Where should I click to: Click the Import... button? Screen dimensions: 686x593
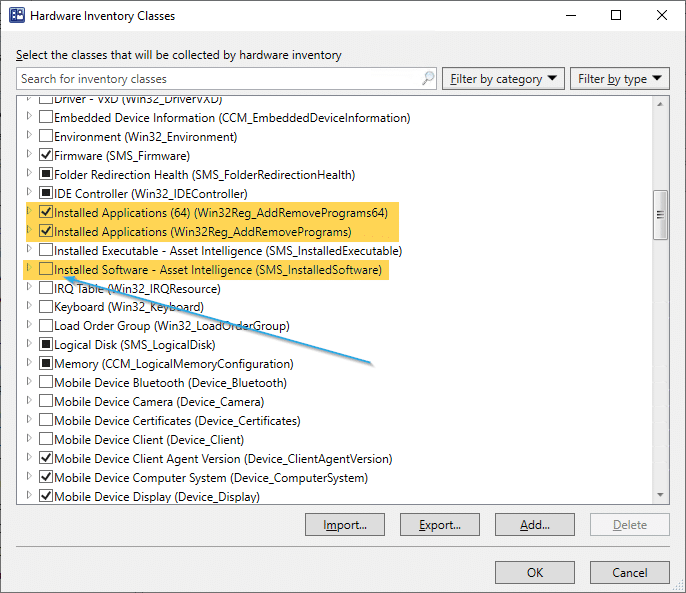coord(345,525)
